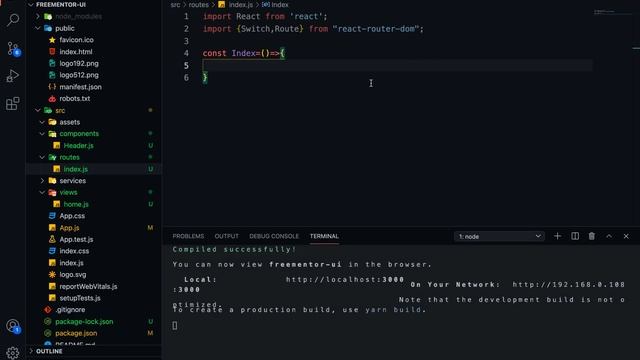Collapse the routes folder
The image size is (640, 360).
tap(42, 157)
